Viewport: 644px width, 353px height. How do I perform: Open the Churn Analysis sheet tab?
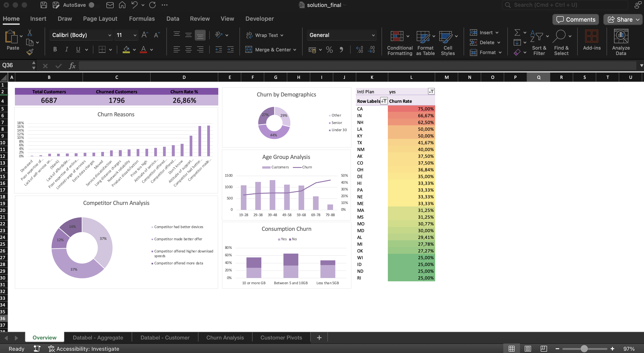click(225, 337)
